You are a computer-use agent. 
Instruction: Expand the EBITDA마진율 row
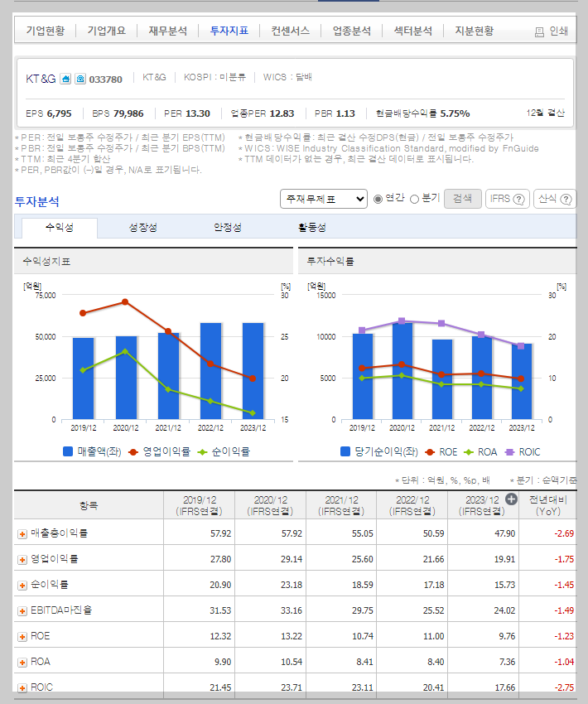tap(22, 611)
